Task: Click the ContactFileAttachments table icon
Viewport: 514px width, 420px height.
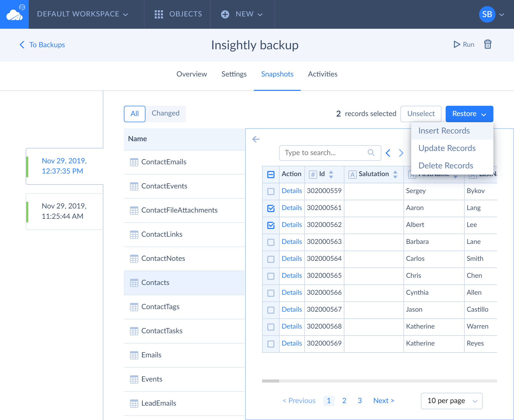Action: [x=134, y=211]
